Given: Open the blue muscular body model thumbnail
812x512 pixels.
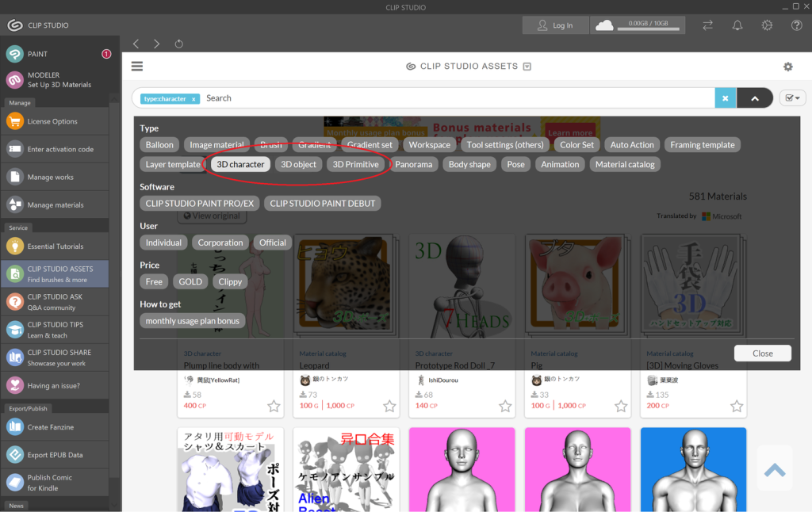Looking at the screenshot, I should pos(693,469).
